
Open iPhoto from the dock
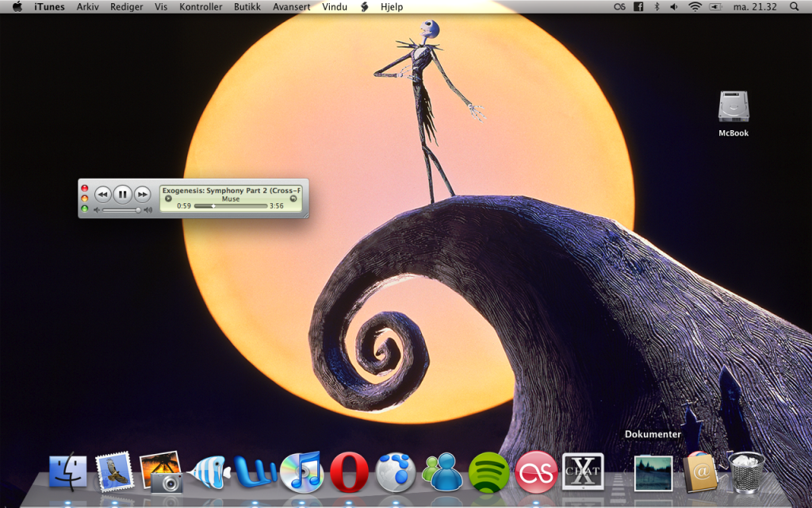click(161, 471)
